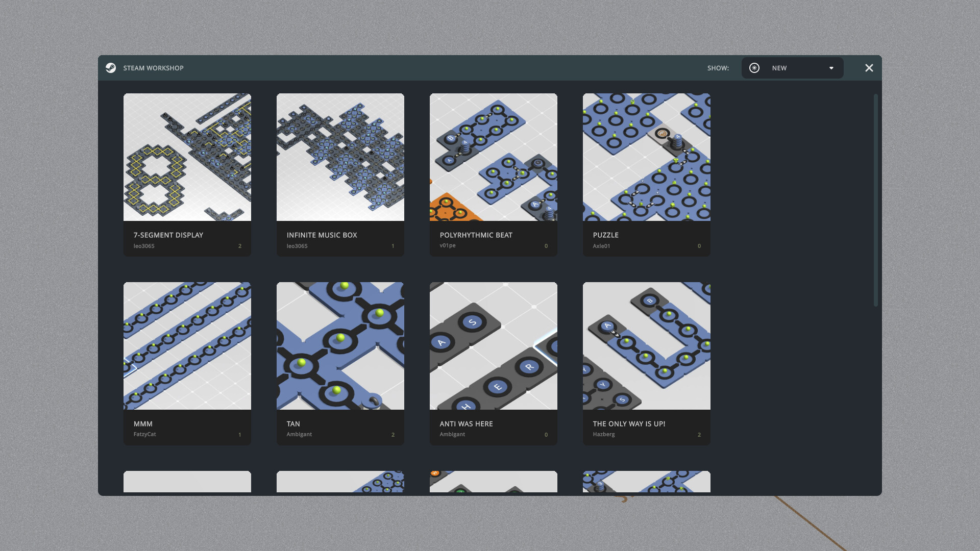This screenshot has width=980, height=551.
Task: Expand the SHOW dropdown arrow
Action: click(831, 68)
